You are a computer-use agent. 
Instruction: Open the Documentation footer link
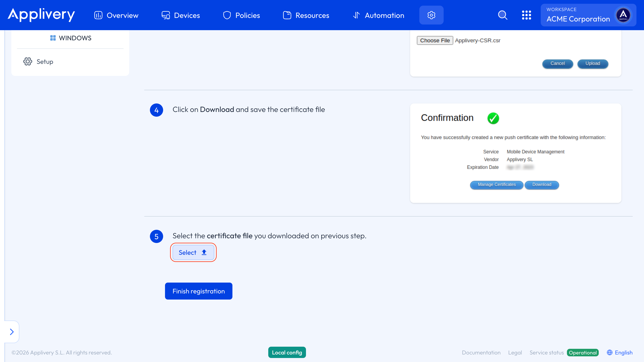tap(481, 353)
